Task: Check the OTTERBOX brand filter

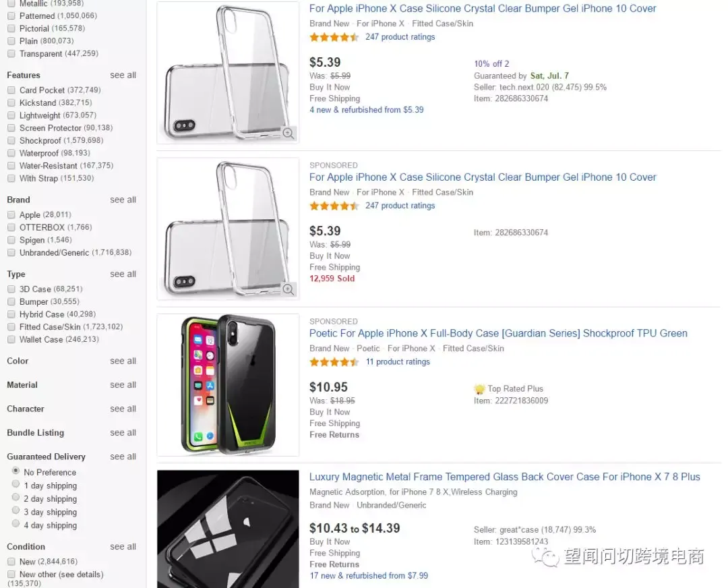Action: [x=11, y=227]
